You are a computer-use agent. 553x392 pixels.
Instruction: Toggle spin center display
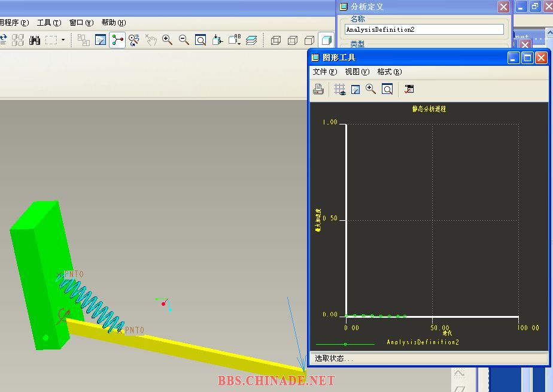click(x=117, y=40)
